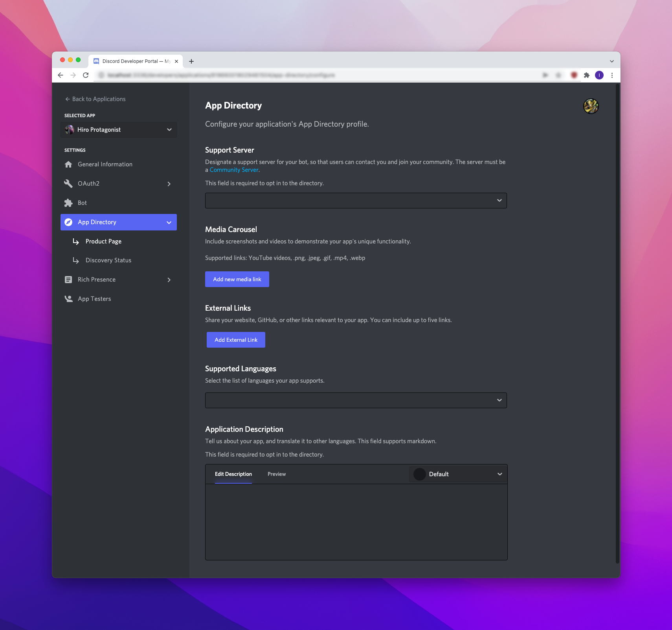Click the user avatar in page header

click(591, 106)
